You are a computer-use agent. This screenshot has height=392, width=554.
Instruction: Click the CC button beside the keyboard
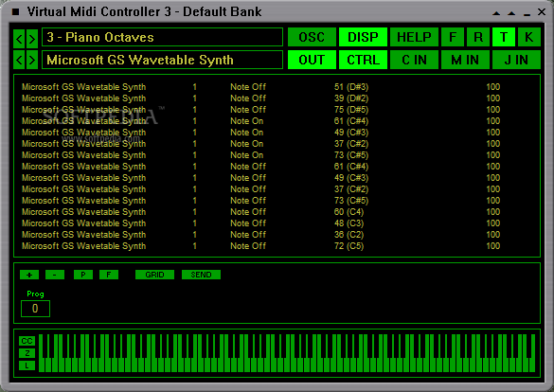(x=27, y=341)
